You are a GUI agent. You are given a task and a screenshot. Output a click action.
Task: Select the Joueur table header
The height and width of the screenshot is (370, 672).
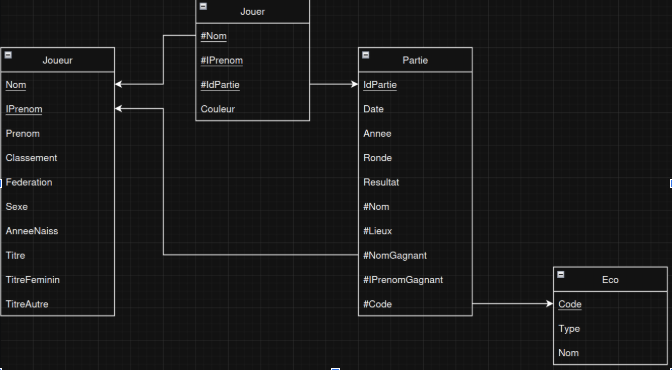[x=58, y=60]
